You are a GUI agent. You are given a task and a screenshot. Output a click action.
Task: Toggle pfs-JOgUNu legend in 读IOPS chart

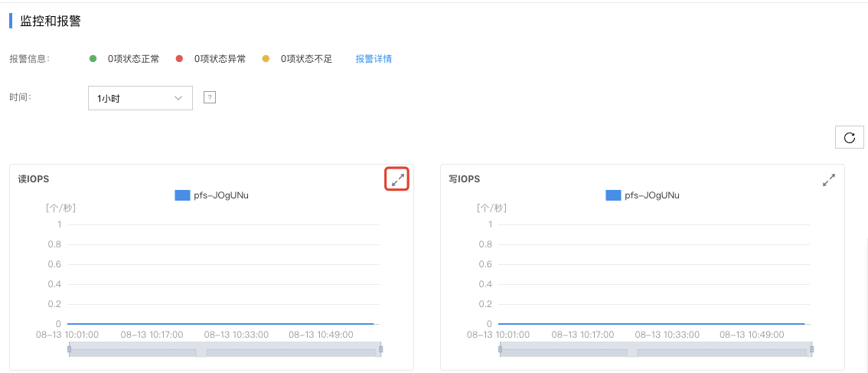click(211, 195)
